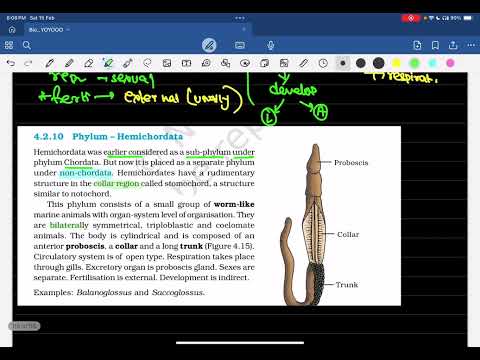The height and width of the screenshot is (360, 480).
Task: Open the search magnifier
Action: (27, 45)
